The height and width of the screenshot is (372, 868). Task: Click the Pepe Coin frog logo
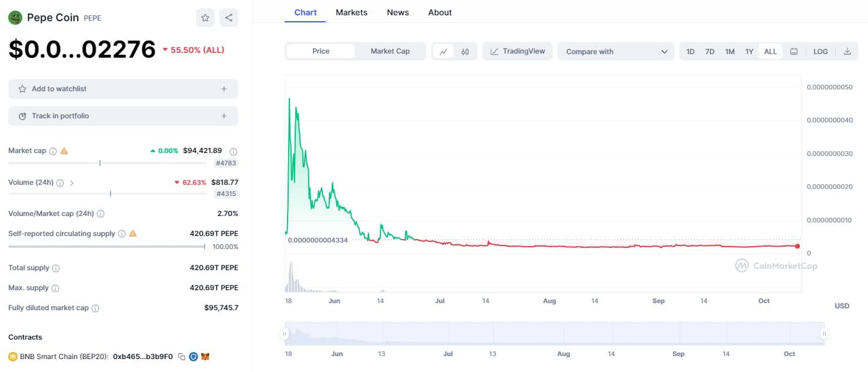point(15,18)
